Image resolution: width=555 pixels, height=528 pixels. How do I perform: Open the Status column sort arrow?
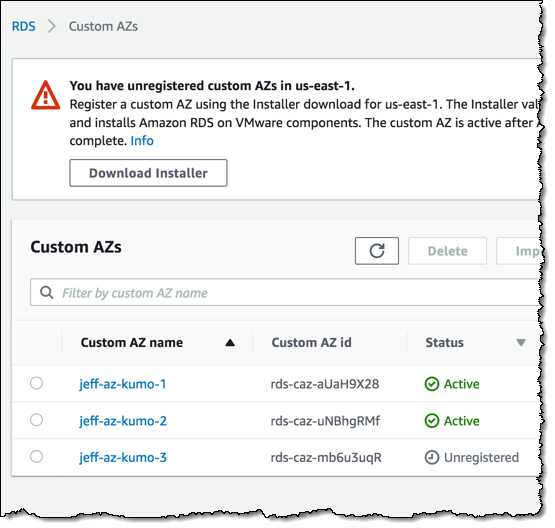(521, 343)
